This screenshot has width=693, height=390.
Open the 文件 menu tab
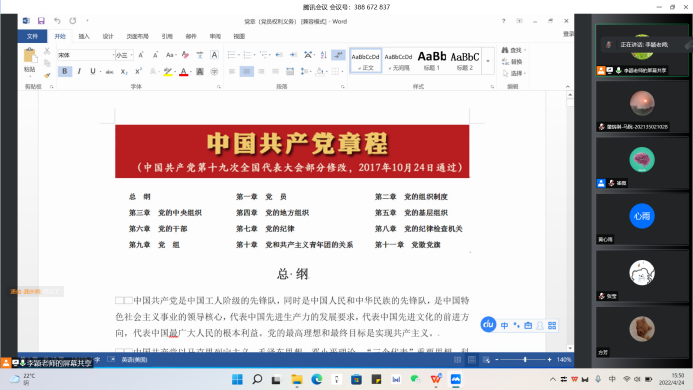pos(32,36)
